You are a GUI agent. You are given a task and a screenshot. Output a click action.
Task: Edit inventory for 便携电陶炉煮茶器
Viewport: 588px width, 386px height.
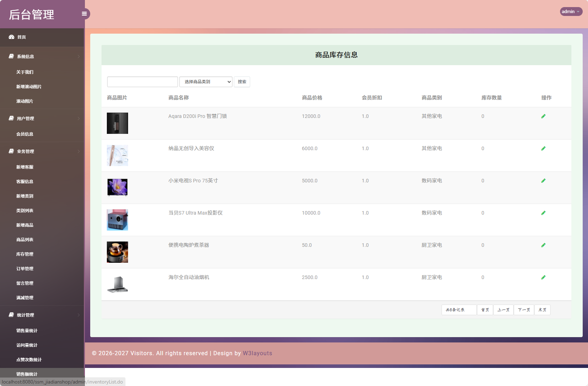pyautogui.click(x=543, y=245)
